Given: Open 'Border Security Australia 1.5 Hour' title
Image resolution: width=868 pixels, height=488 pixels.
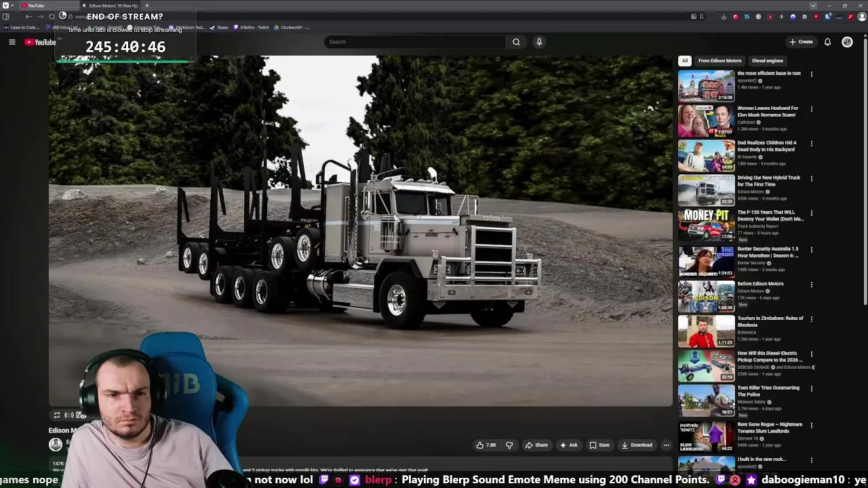Looking at the screenshot, I should 768,252.
